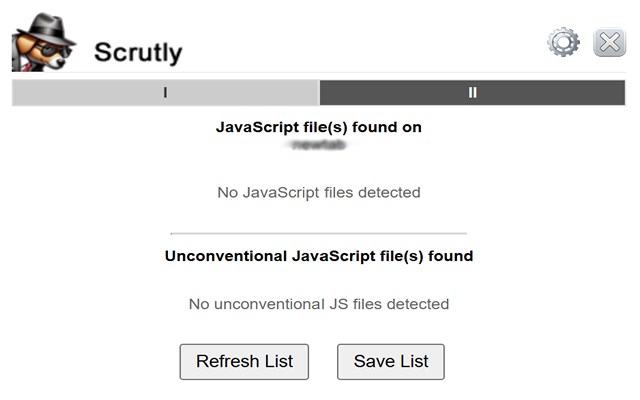Select the "No JavaScript files detected" message
This screenshot has height=400, width=640.
[318, 192]
